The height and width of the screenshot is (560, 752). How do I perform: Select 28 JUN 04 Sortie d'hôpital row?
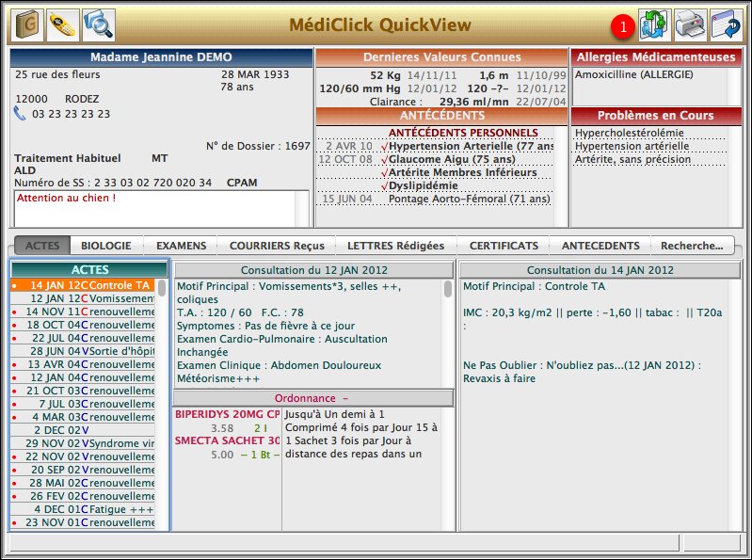point(83,351)
